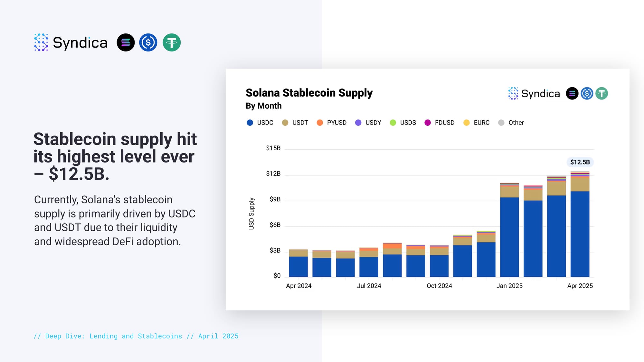Toggle the USDT legend series

pyautogui.click(x=295, y=123)
